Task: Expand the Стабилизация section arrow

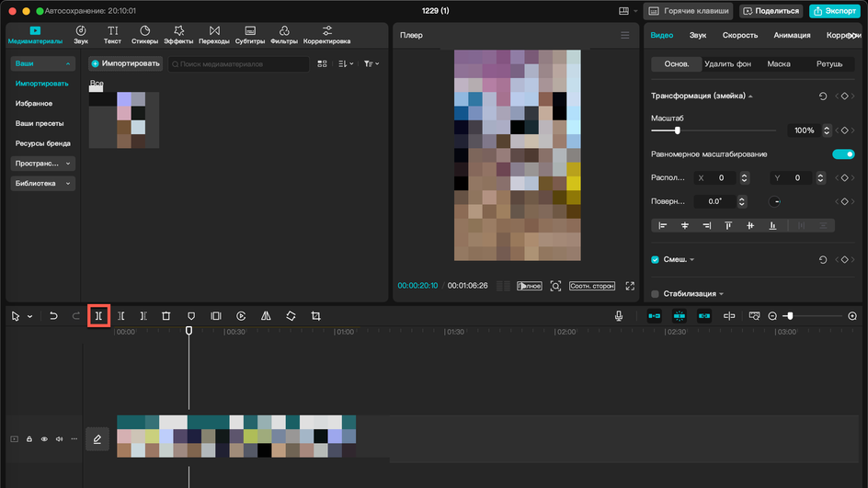Action: (721, 294)
